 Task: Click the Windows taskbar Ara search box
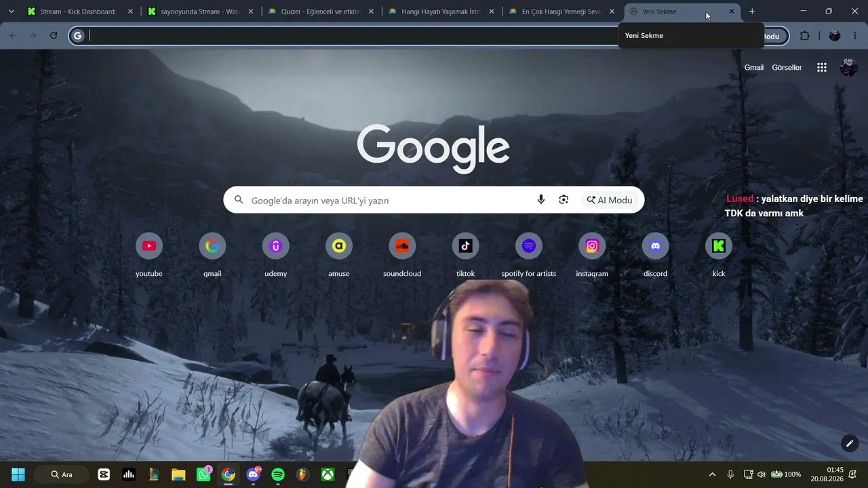[x=61, y=474]
